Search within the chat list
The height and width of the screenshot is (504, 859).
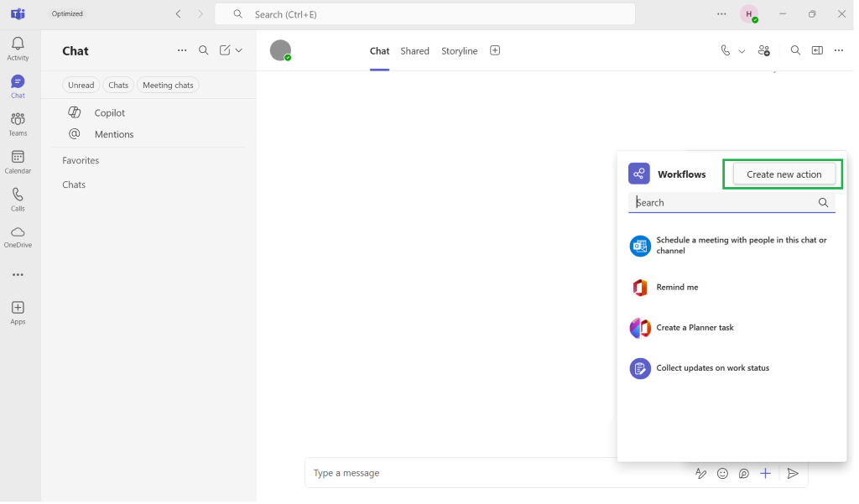pos(203,50)
